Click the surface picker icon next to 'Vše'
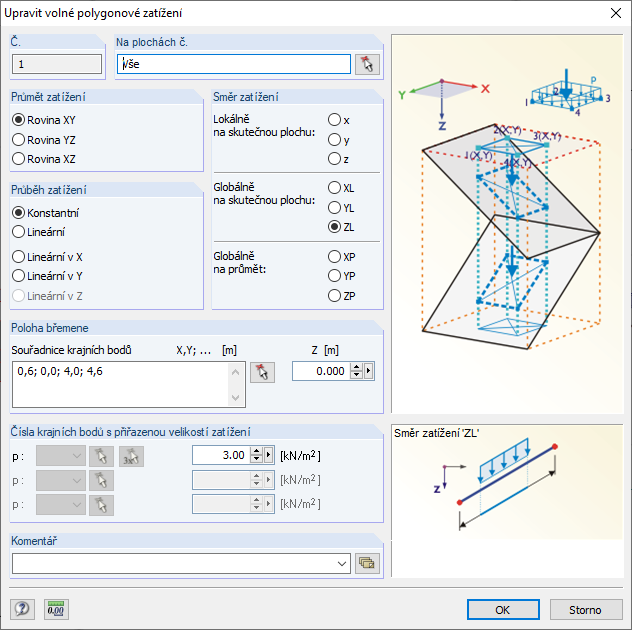Viewport: 632px width, 630px height. (367, 64)
